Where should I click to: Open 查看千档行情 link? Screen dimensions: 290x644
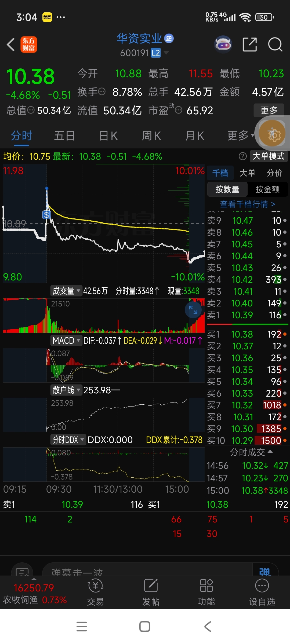point(247,204)
